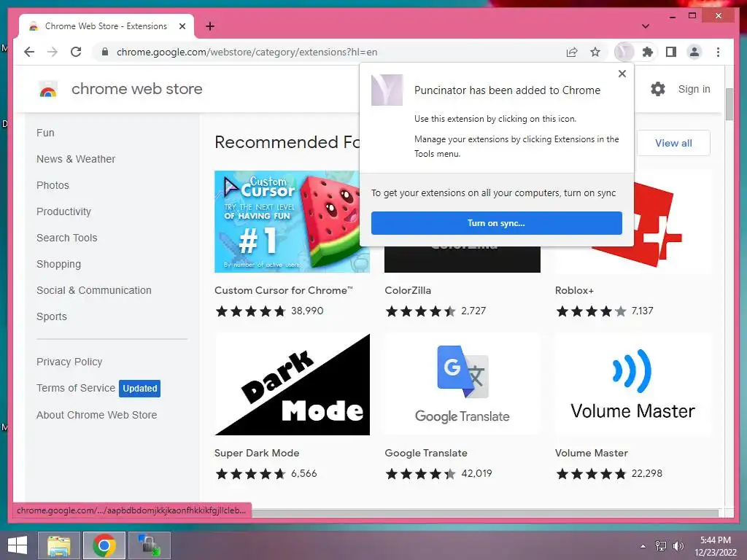Open Terms of Service link
This screenshot has height=560, width=747.
76,388
